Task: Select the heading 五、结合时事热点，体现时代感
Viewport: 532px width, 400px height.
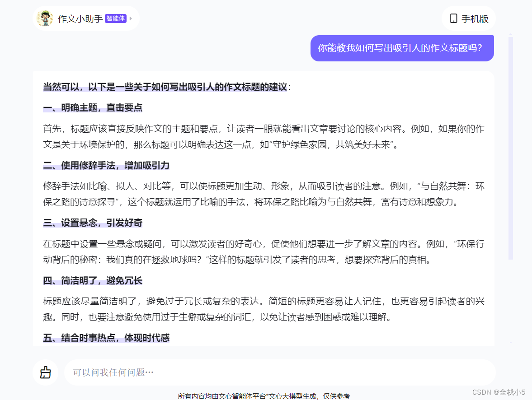Action: coord(105,338)
